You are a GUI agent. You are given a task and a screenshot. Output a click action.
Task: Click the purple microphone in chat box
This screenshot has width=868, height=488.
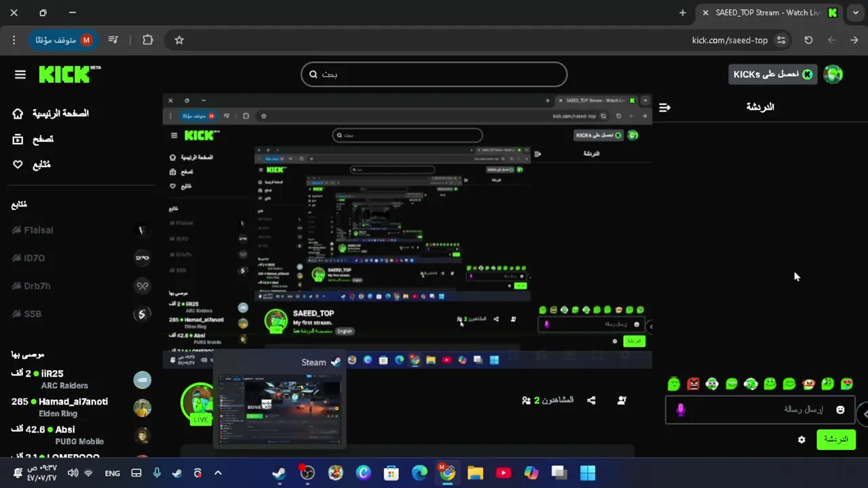[681, 410]
